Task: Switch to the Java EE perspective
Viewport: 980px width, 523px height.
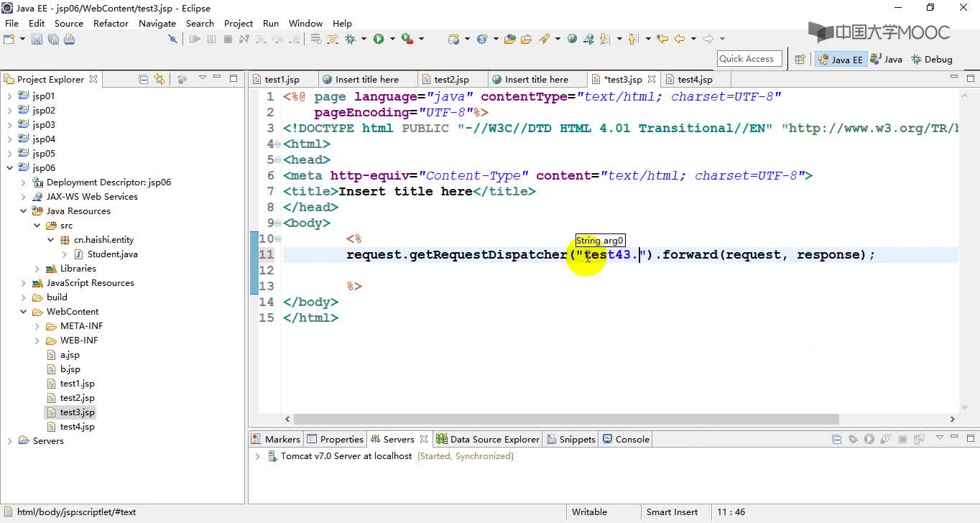Action: tap(840, 60)
